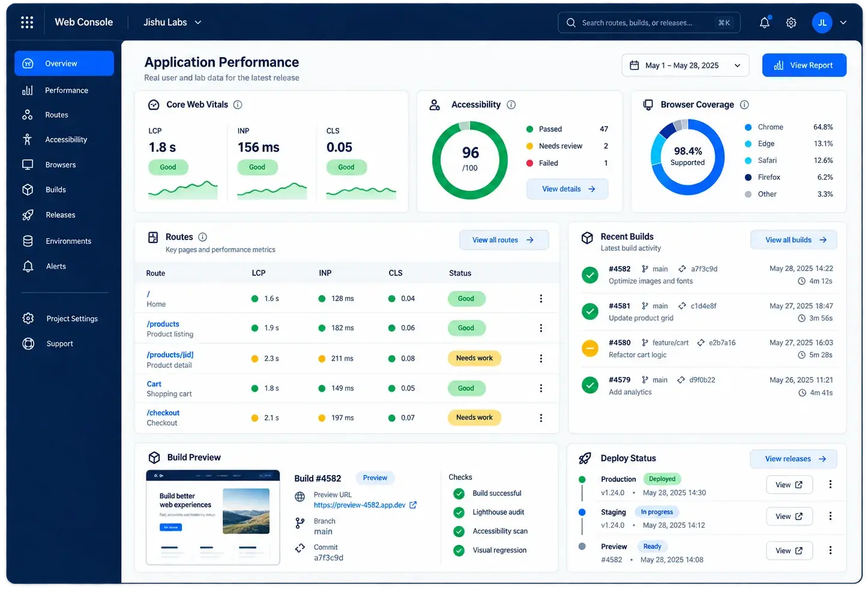Click the Routes card info icon
The width and height of the screenshot is (868, 592).
[x=202, y=237]
